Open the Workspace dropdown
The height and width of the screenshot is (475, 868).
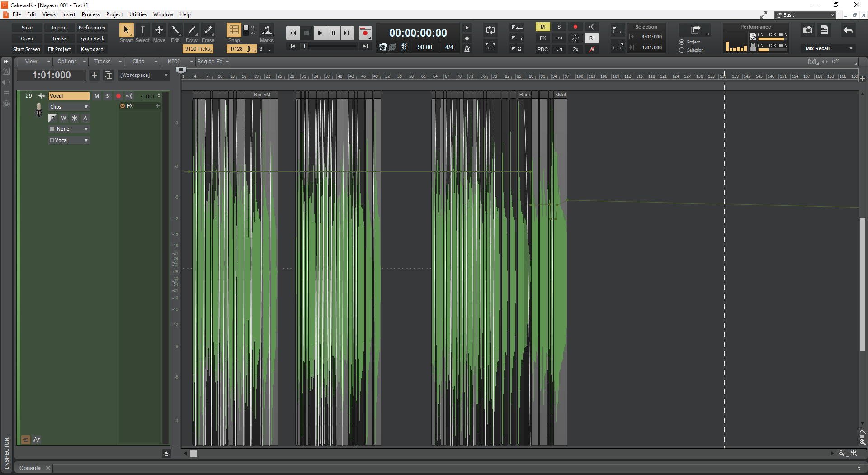tap(144, 75)
